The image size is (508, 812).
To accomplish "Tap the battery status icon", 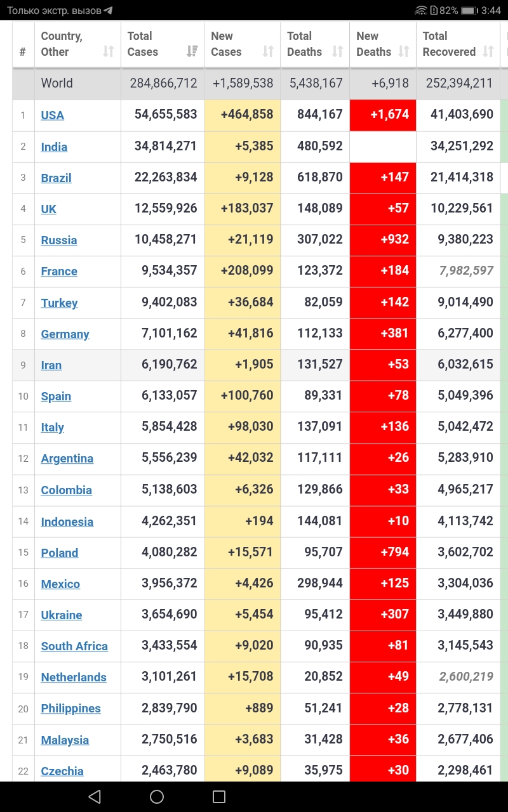I will [470, 11].
